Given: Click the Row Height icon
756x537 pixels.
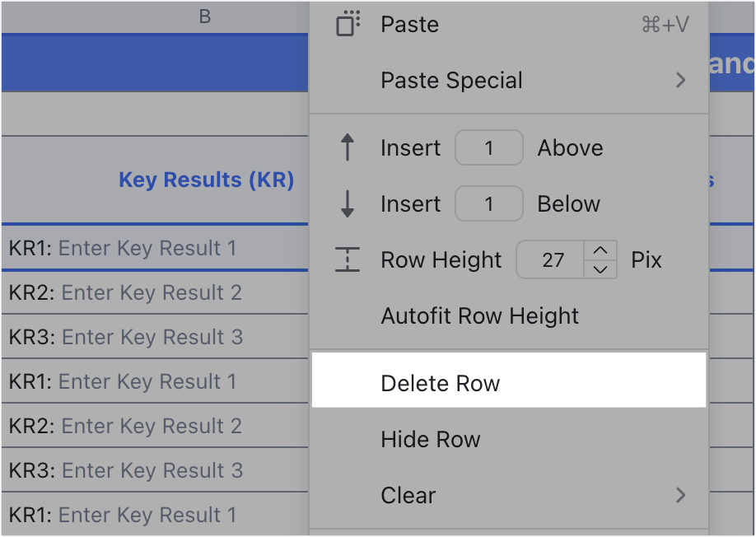Looking at the screenshot, I should (348, 259).
